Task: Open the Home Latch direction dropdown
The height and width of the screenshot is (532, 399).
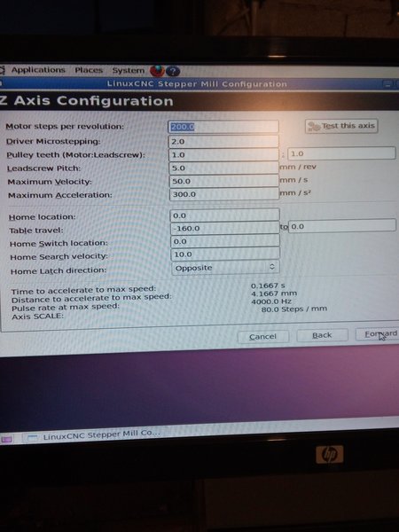Action: [225, 268]
